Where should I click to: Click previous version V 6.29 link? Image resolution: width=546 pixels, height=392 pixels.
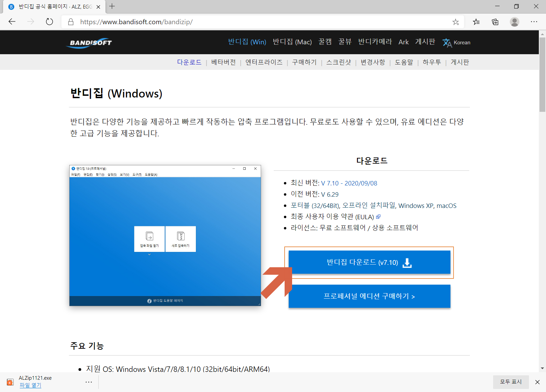[330, 195]
